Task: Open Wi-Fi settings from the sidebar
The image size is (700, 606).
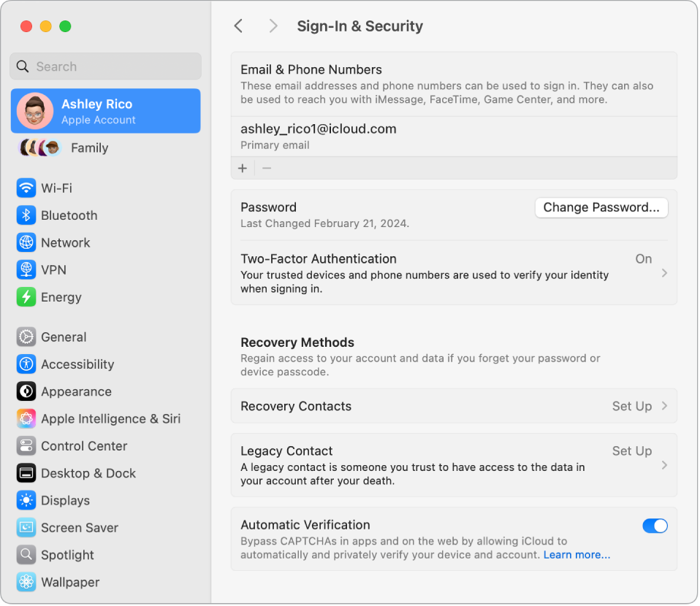Action: click(26, 188)
